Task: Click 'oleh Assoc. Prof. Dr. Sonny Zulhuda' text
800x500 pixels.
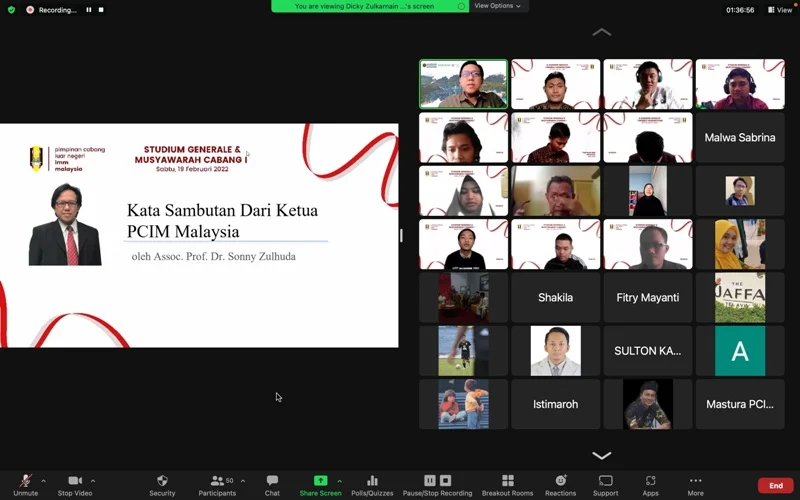Action: coord(213,256)
